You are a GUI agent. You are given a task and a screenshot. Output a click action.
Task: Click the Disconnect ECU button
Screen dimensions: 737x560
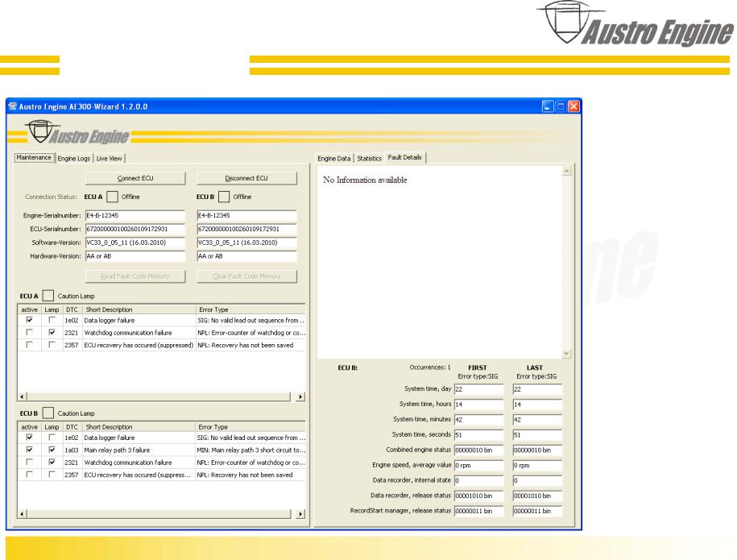coord(246,178)
